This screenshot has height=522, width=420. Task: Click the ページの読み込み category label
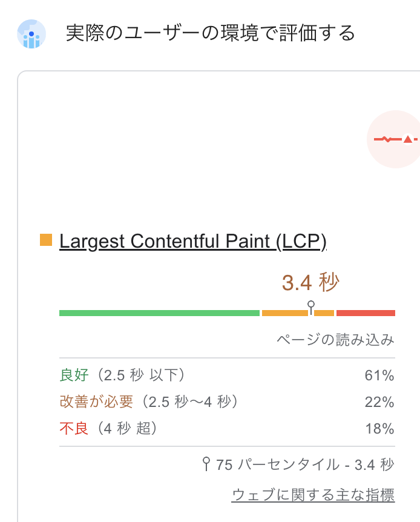click(x=335, y=340)
